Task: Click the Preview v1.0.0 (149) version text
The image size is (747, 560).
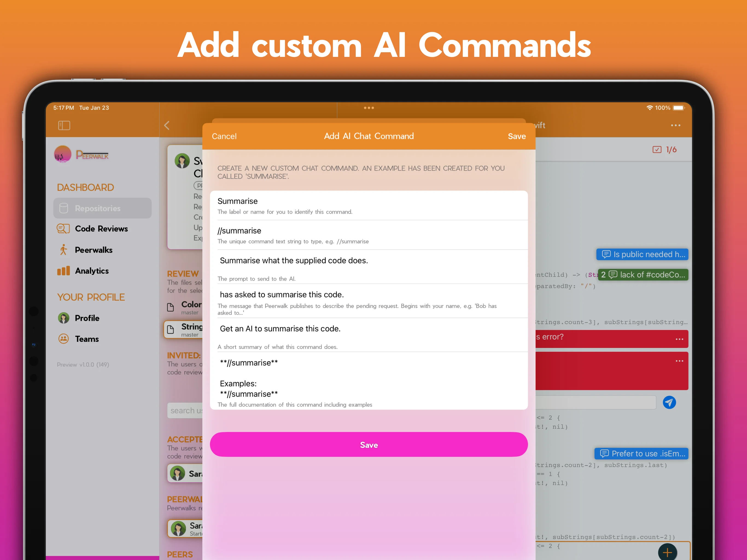Action: [83, 364]
